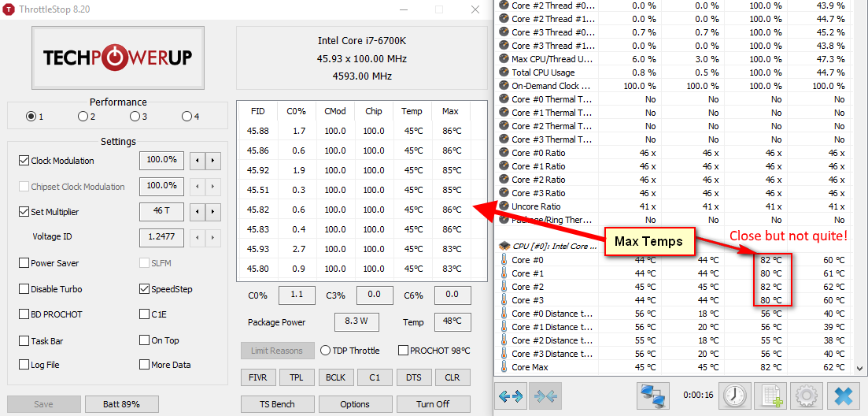Viewport: 868px width, 416px height.
Task: Click the Set Multiplier 46 T field
Action: point(161,211)
